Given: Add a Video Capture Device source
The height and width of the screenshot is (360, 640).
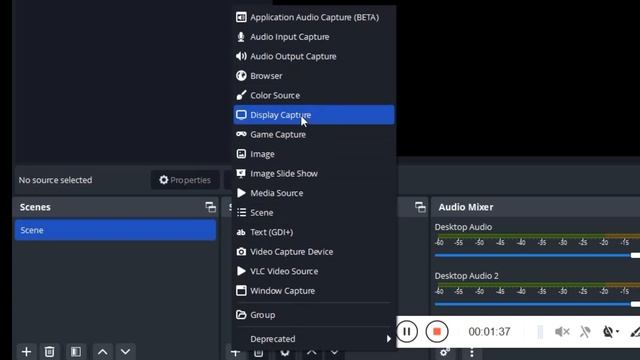Looking at the screenshot, I should pyautogui.click(x=313, y=252).
